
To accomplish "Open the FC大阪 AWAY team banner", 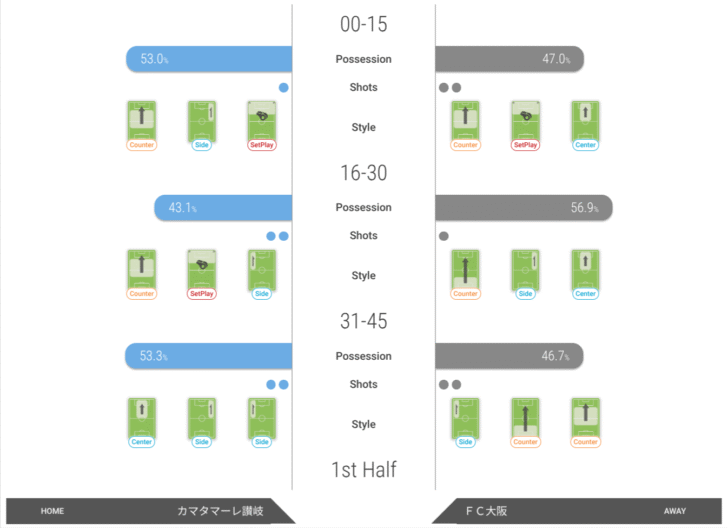I will tap(577, 511).
